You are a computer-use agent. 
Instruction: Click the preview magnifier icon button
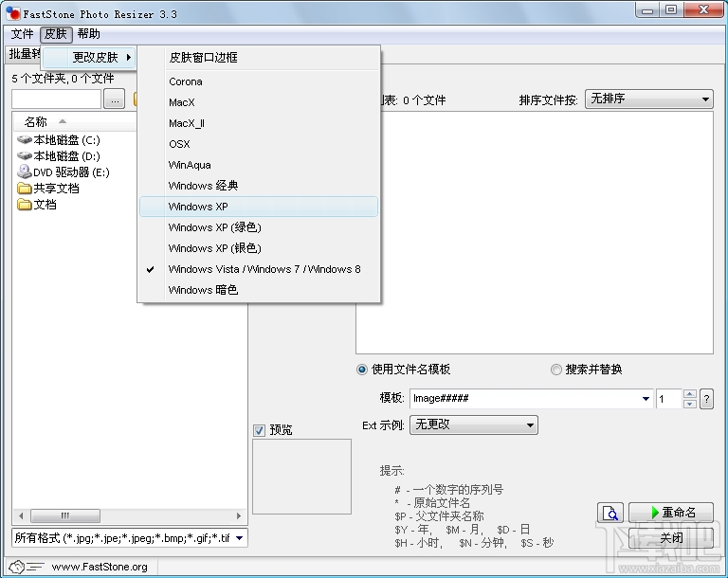tap(610, 513)
